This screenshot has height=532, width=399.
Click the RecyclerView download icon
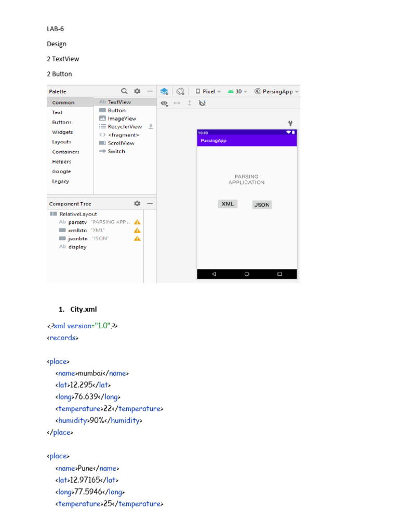coord(151,127)
